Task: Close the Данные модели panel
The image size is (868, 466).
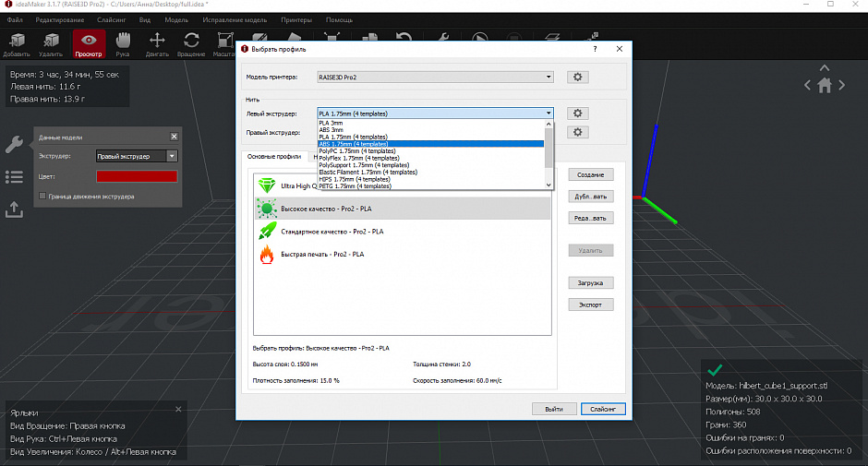Action: [x=174, y=137]
